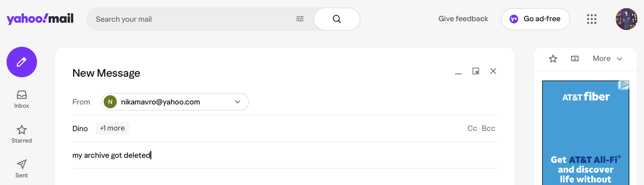Open the profile avatar menu

pos(626,19)
